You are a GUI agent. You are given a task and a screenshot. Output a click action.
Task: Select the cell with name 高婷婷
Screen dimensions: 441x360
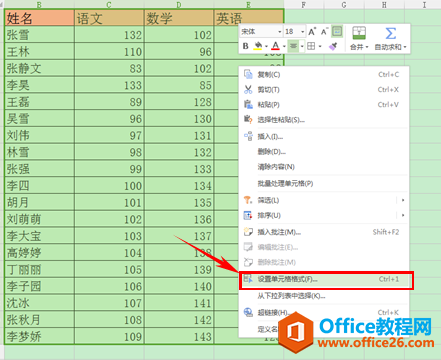[x=39, y=252]
